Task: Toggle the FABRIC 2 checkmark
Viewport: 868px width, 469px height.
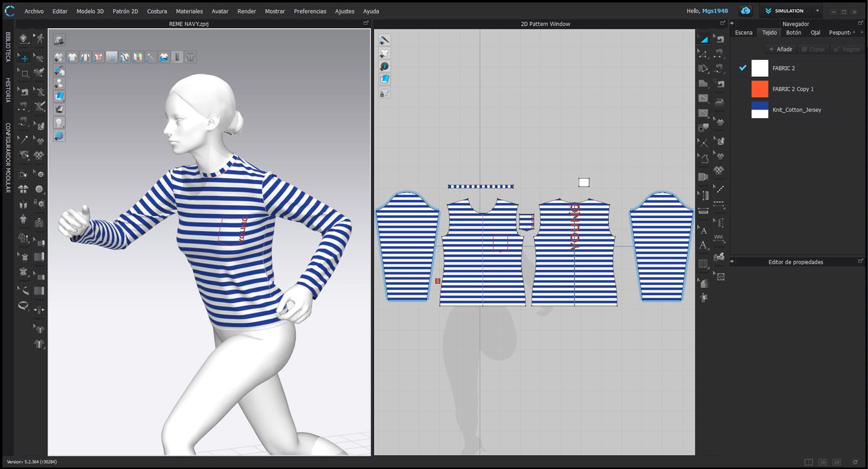Action: [743, 68]
